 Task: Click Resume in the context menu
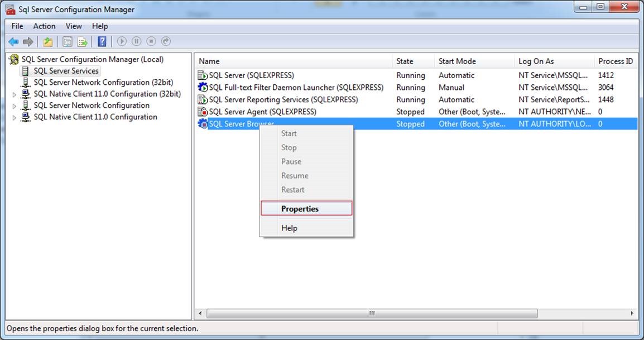click(x=306, y=175)
